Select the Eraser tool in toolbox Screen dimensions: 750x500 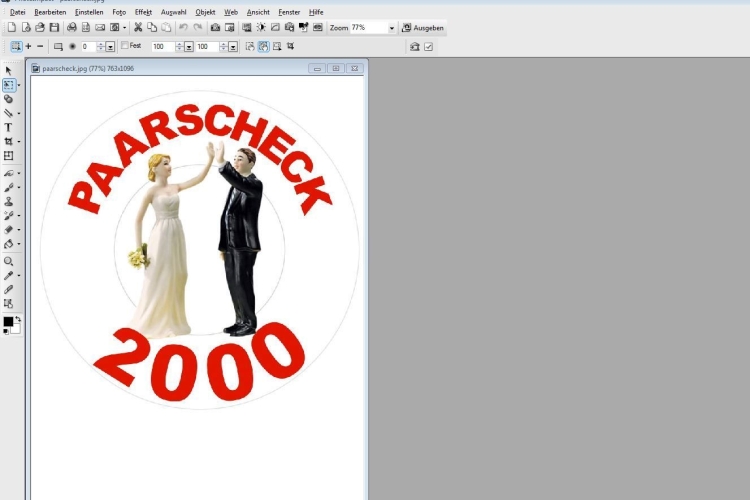coord(8,230)
